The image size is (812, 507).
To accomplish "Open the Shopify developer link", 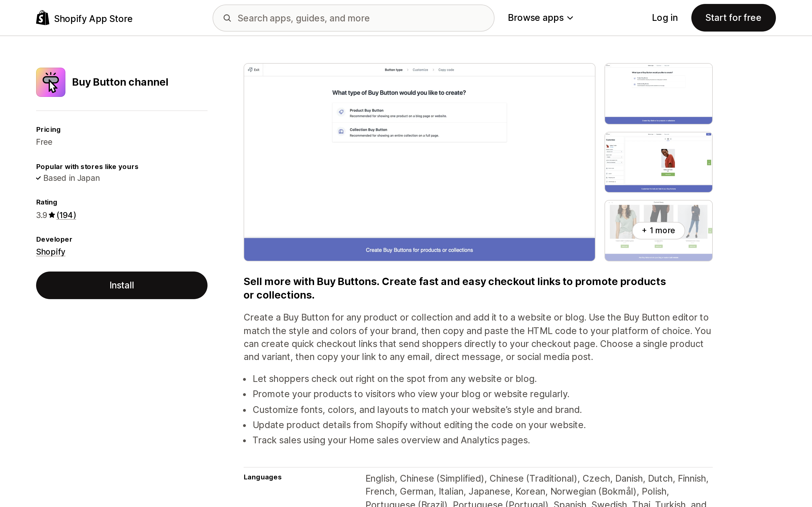I will tap(51, 252).
